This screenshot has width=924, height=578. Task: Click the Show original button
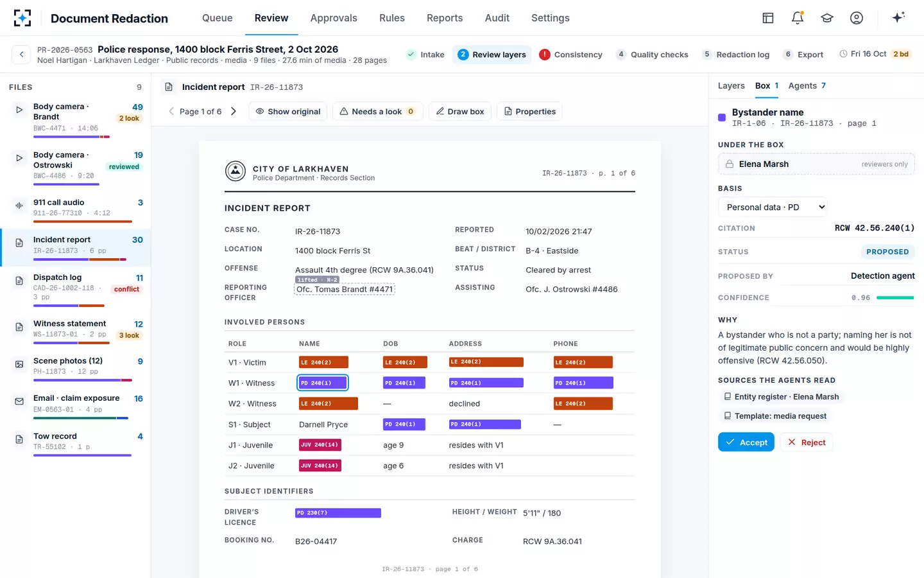pos(288,111)
